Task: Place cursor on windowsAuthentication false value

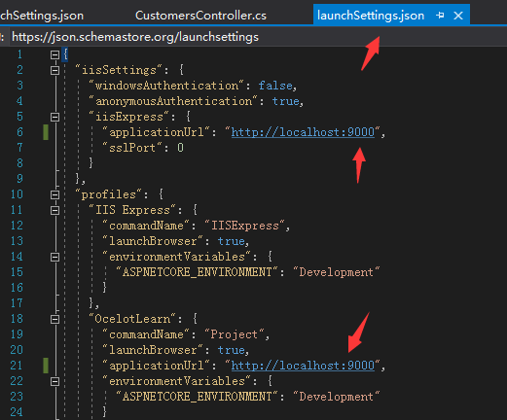Action: (x=275, y=86)
